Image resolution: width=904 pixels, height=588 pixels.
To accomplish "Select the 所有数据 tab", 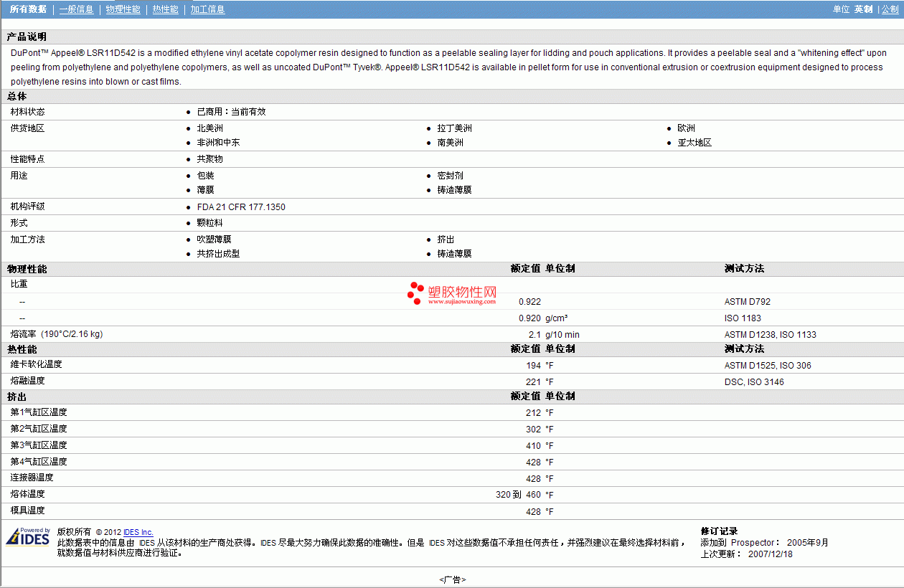I will (28, 9).
